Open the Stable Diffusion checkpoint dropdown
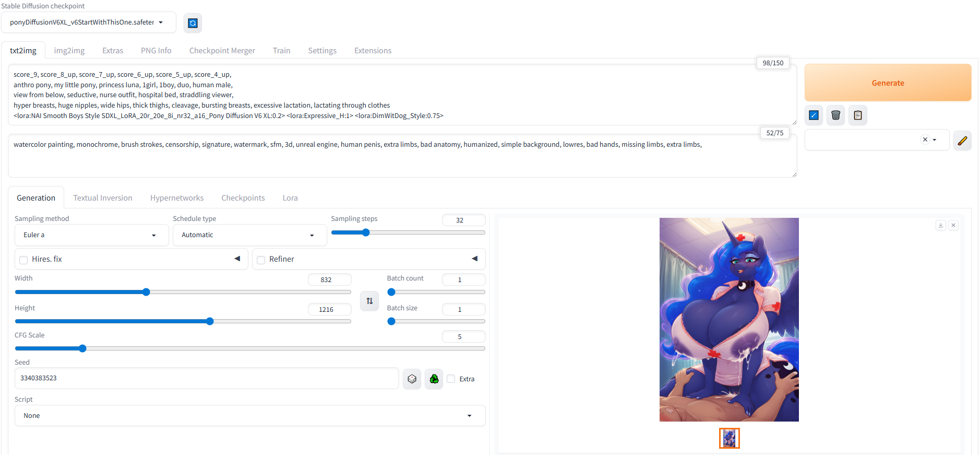980x455 pixels. 89,22
